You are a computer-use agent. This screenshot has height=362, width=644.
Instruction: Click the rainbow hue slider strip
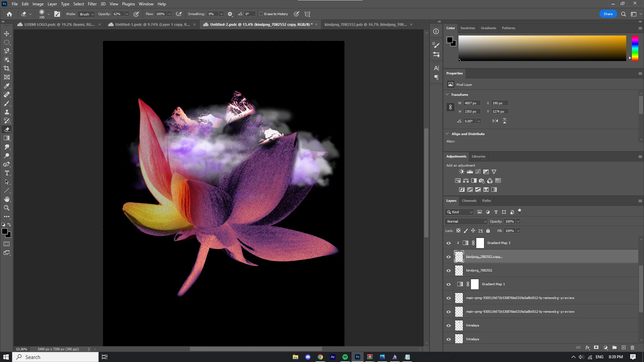635,48
